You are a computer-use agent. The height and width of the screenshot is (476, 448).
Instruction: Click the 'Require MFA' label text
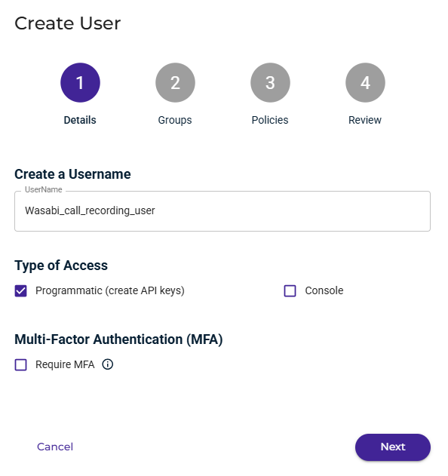point(65,364)
